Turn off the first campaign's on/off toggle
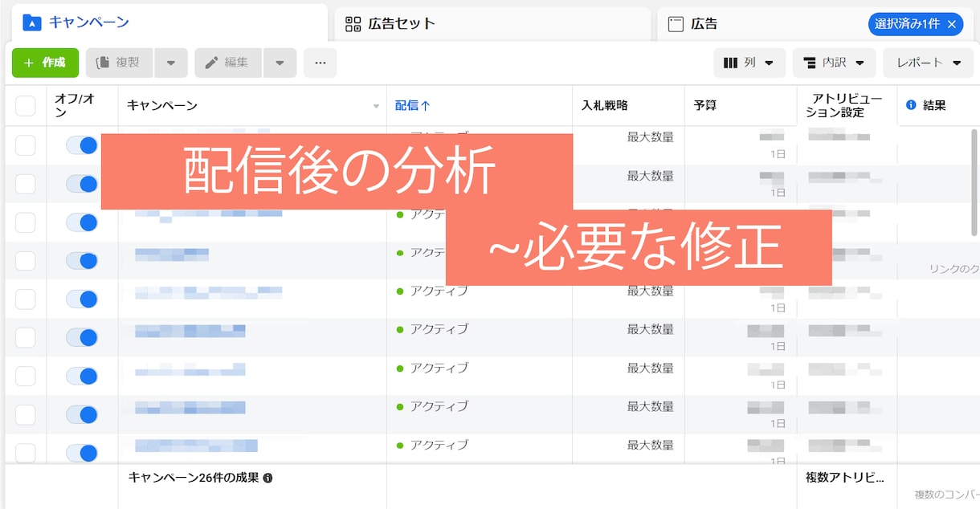This screenshot has width=980, height=509. coord(81,145)
